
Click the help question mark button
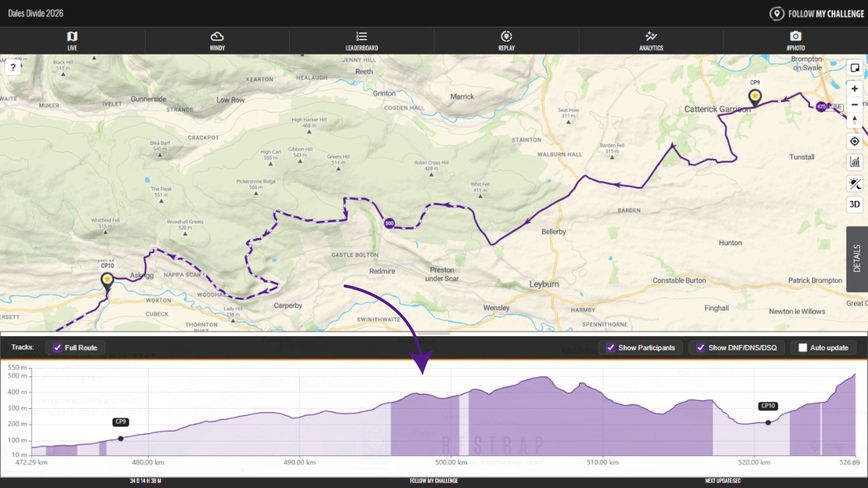click(13, 68)
